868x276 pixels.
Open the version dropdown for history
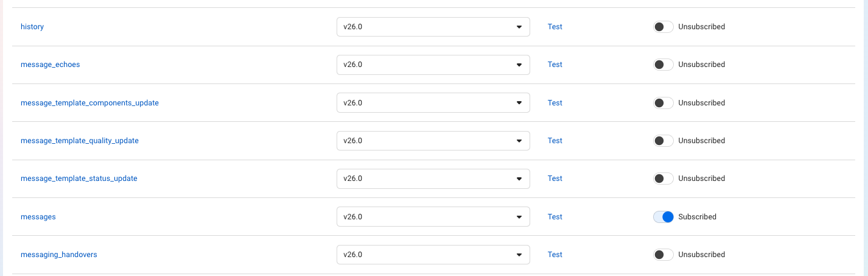coord(433,27)
